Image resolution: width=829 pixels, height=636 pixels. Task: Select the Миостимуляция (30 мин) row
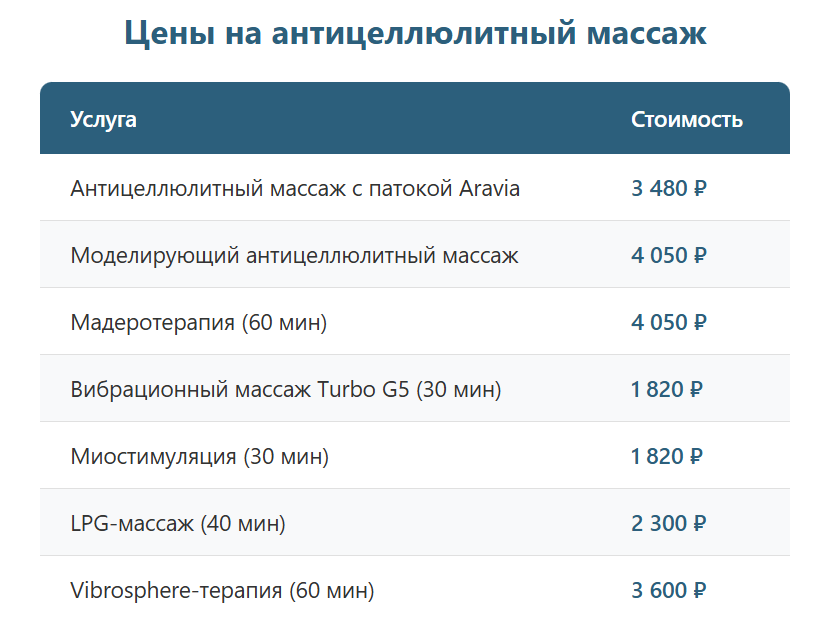pyautogui.click(x=415, y=456)
